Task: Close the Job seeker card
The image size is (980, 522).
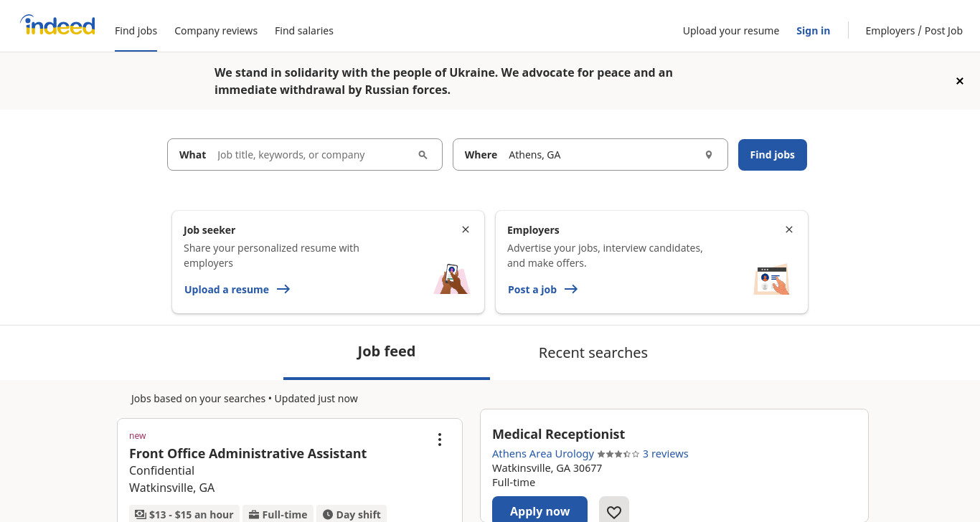Action: click(466, 229)
